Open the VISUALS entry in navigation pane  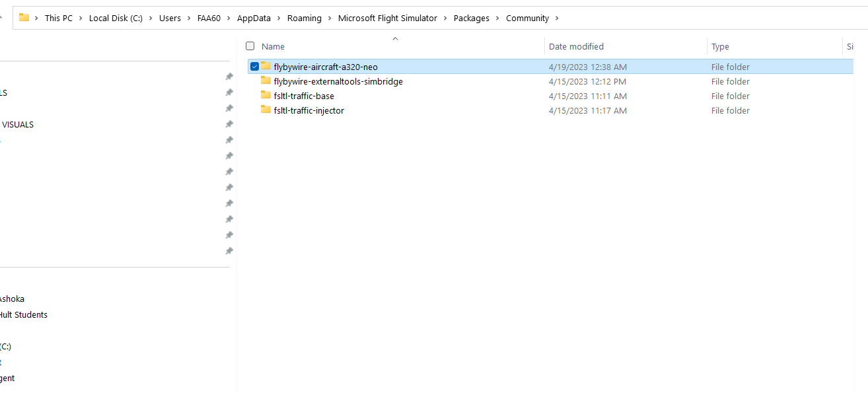(18, 124)
